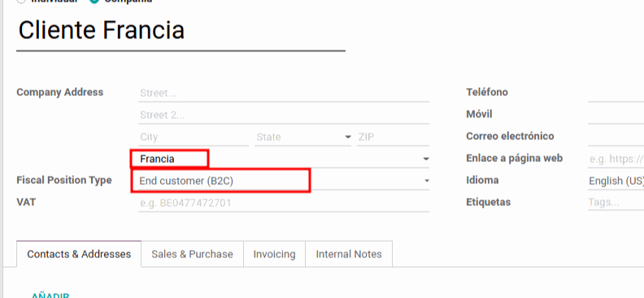Edit the Cliente Francia name field

click(181, 31)
